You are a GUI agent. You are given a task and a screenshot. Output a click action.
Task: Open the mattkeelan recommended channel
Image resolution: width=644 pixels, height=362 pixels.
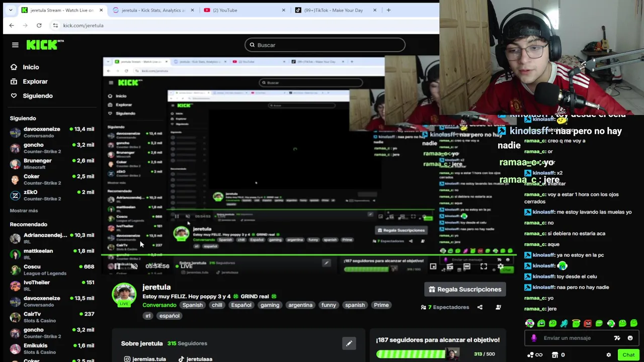click(x=52, y=254)
